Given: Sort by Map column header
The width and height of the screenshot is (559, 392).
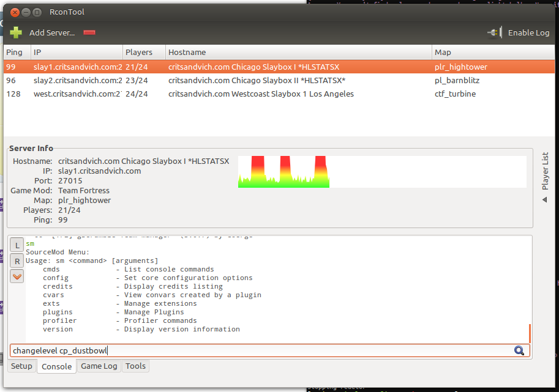Looking at the screenshot, I should (493, 52).
